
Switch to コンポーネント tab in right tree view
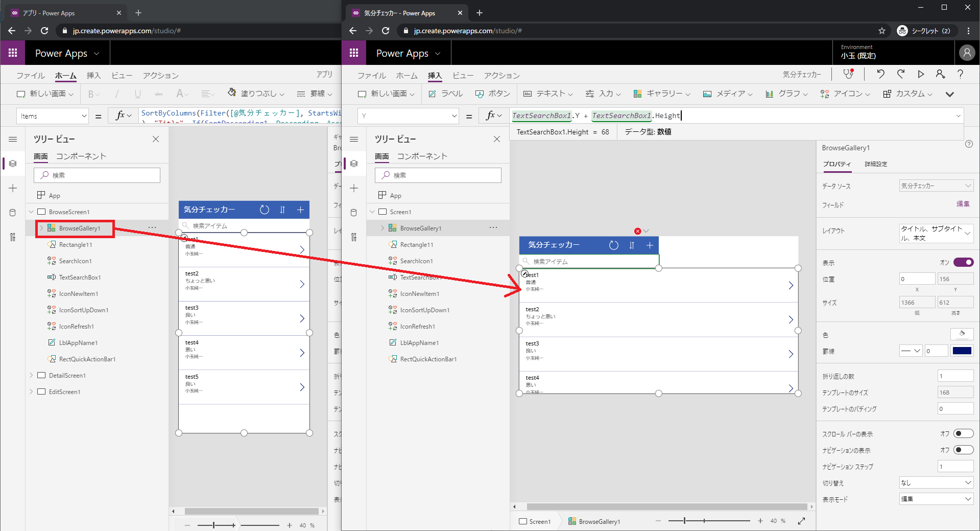click(x=422, y=156)
